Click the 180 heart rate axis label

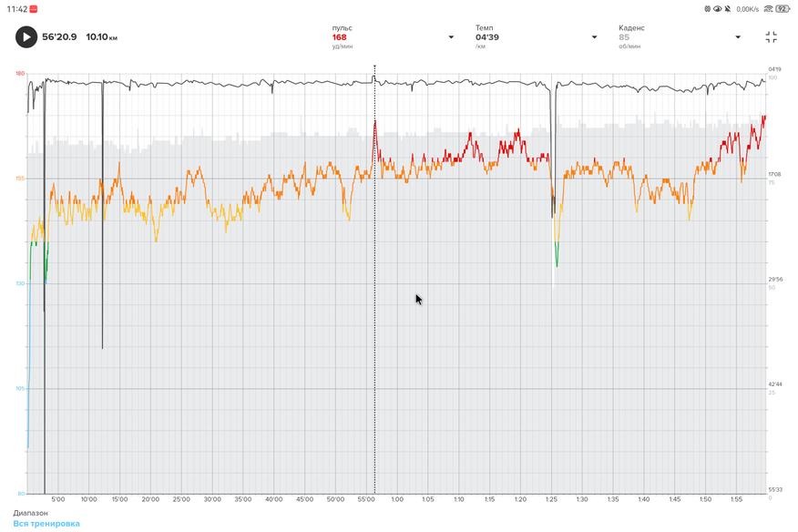click(20, 73)
